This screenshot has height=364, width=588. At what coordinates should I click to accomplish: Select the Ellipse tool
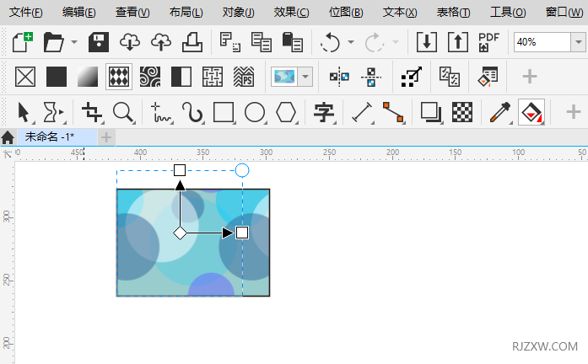(255, 112)
